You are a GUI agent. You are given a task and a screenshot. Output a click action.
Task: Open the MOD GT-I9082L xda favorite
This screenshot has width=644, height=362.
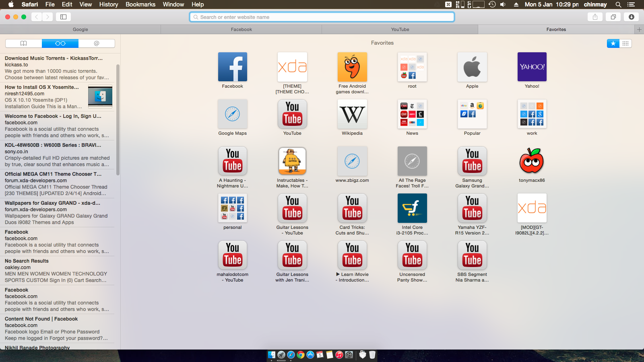tap(532, 208)
